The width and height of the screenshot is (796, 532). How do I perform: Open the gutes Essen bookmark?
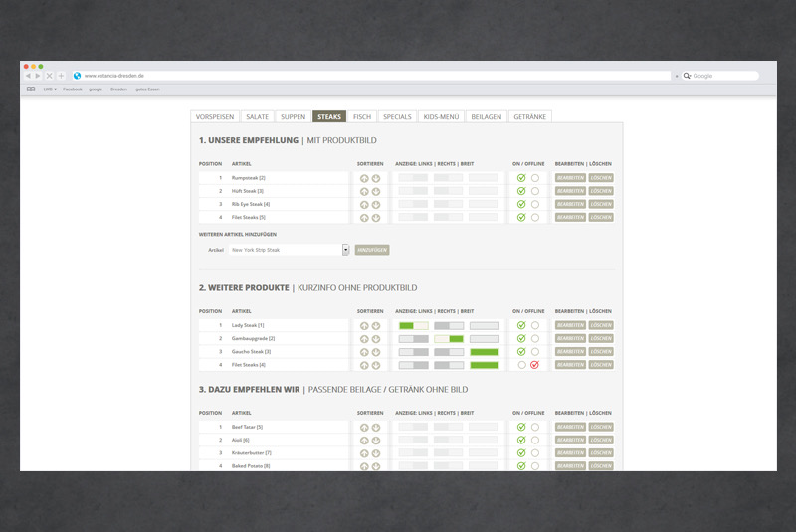click(x=147, y=89)
